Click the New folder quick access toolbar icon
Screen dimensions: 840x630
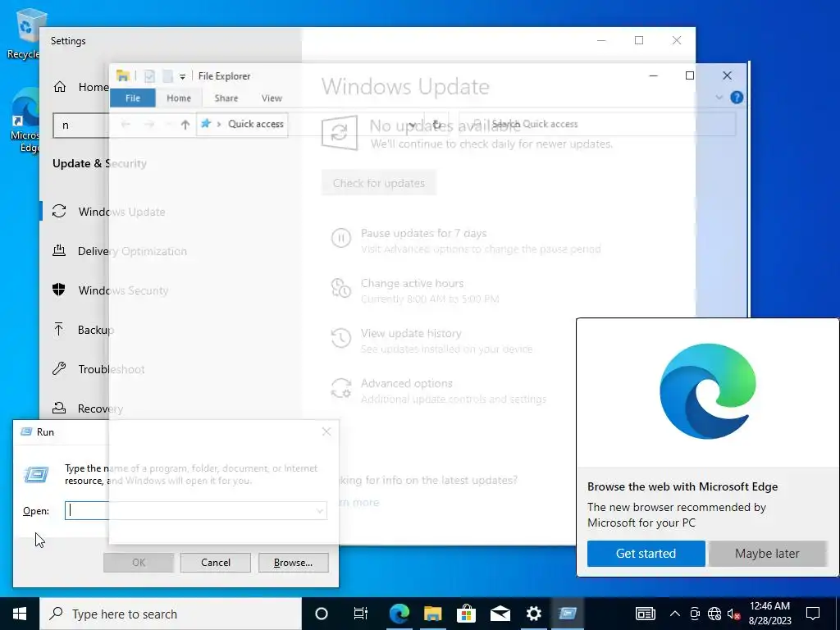click(167, 76)
